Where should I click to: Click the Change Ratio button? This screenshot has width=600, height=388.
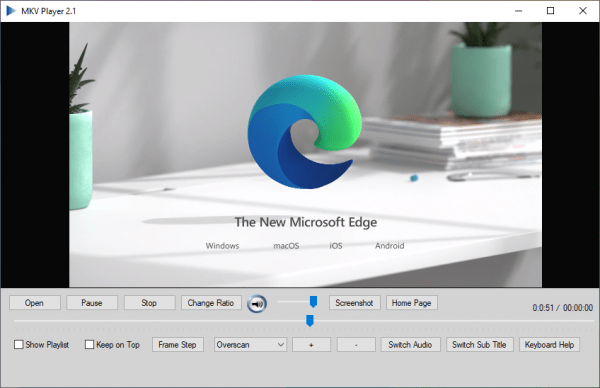point(211,303)
